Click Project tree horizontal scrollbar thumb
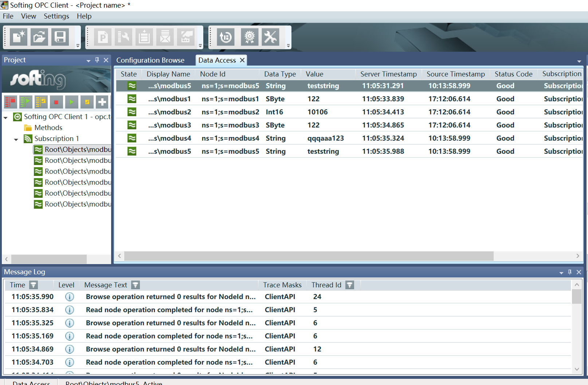588x385 pixels. (49, 259)
